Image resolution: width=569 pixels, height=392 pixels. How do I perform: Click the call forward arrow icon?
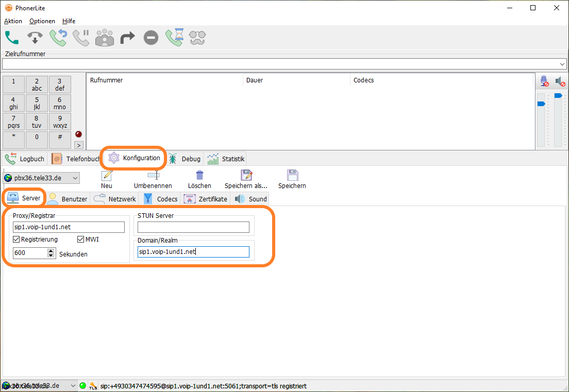(127, 38)
